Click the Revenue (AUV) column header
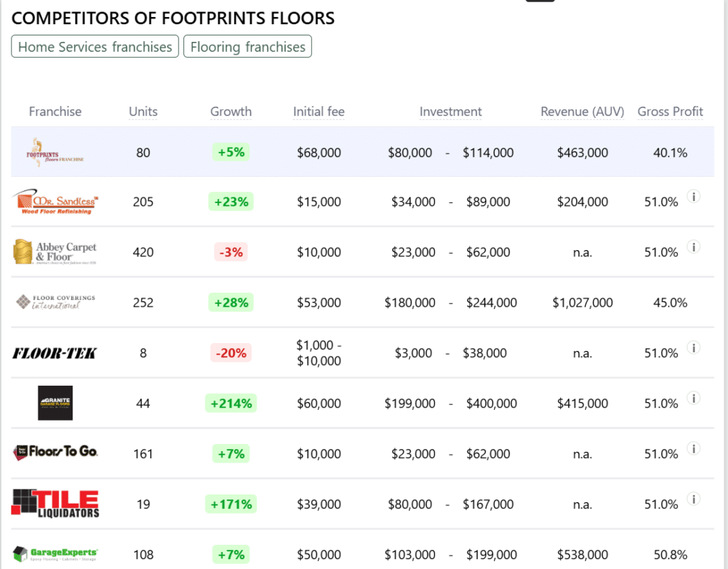728x569 pixels. click(x=582, y=112)
